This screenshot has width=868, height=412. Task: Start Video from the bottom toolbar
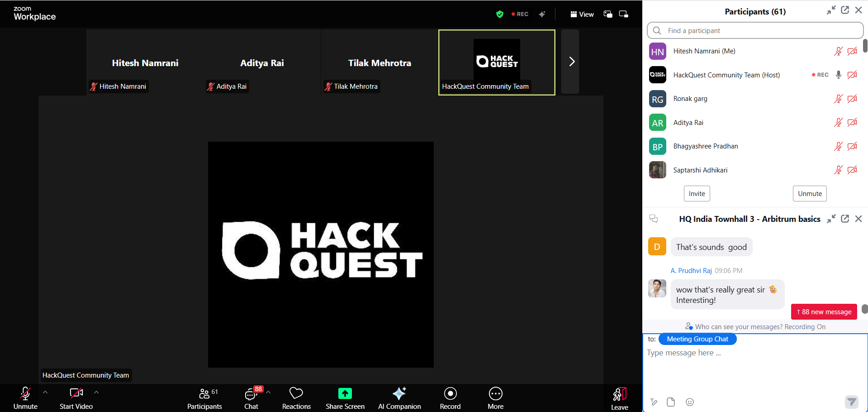76,398
